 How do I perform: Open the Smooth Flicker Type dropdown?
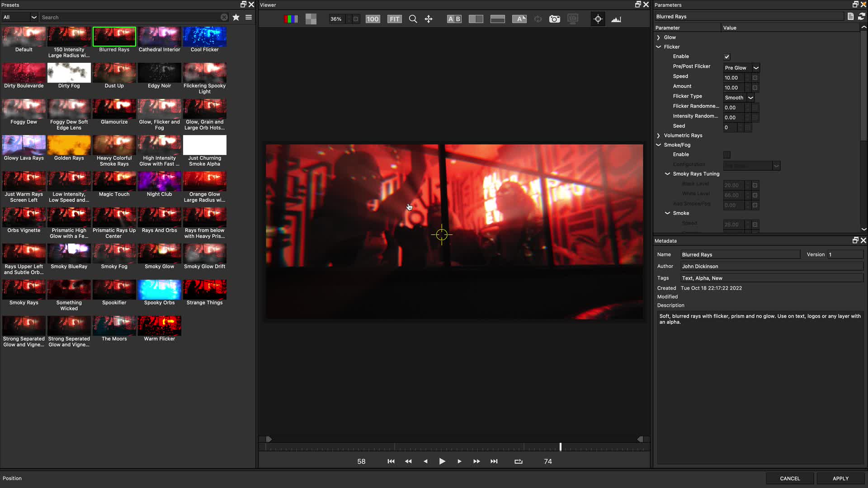click(738, 98)
